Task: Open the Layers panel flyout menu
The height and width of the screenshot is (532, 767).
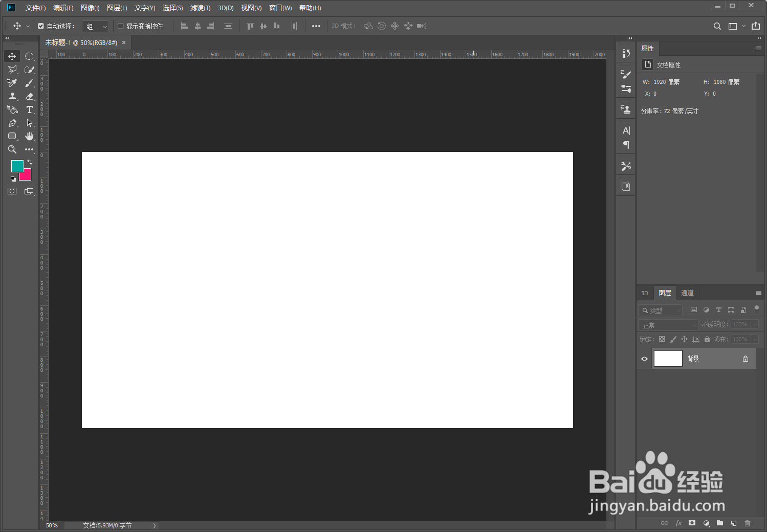Action: (x=759, y=293)
